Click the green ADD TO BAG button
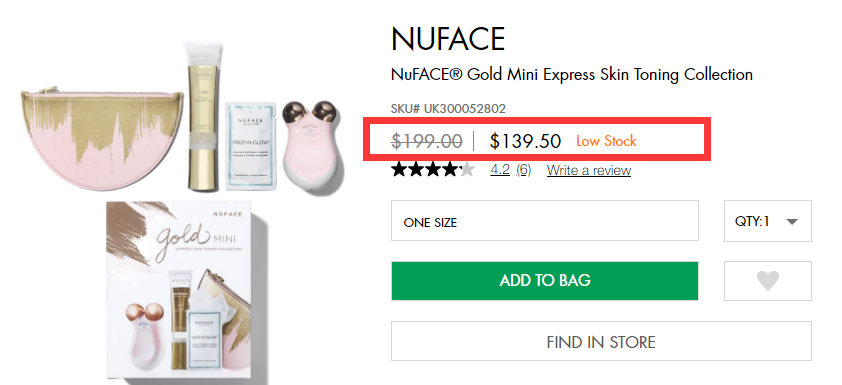 coord(545,281)
